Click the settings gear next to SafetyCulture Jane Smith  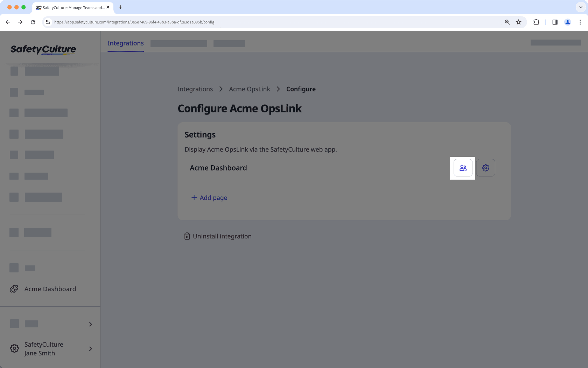click(14, 348)
